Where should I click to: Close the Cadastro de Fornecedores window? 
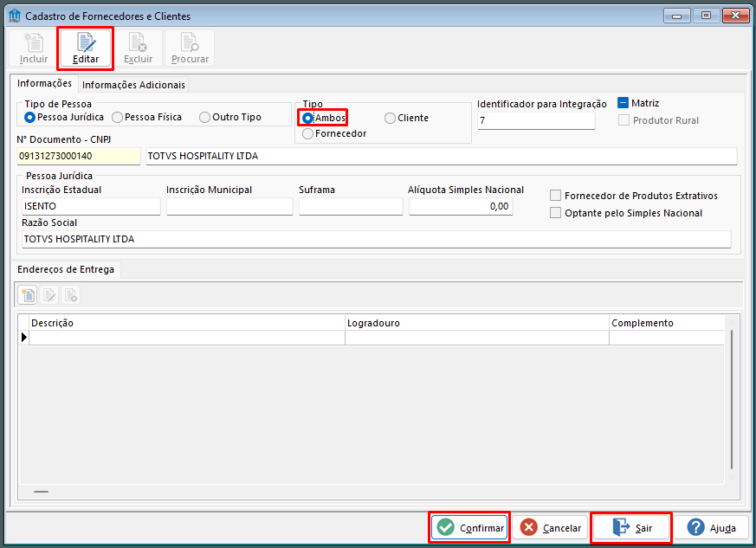(x=736, y=16)
